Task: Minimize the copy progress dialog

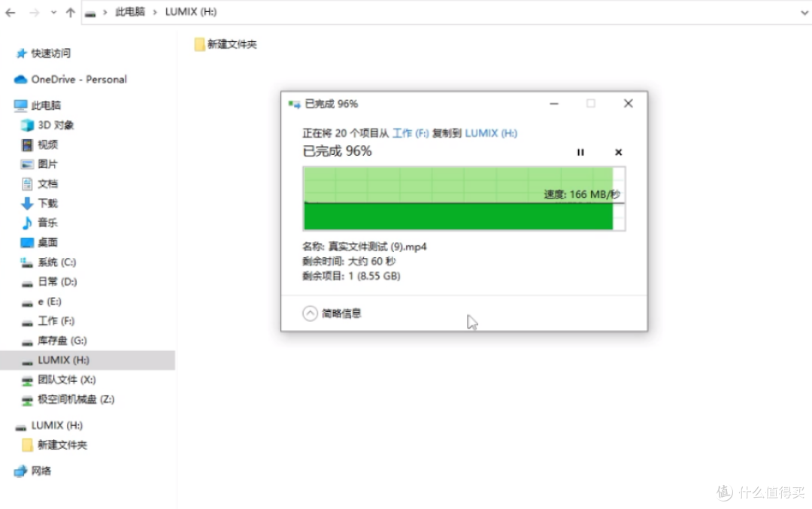Action: click(x=554, y=104)
